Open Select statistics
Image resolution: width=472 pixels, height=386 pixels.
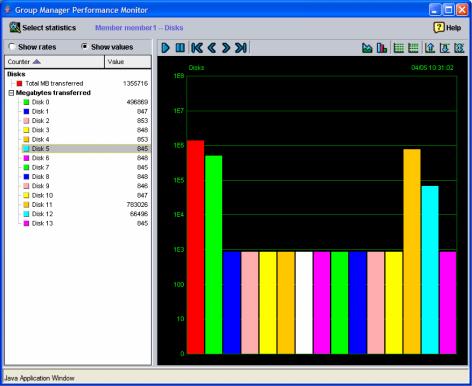pos(43,28)
